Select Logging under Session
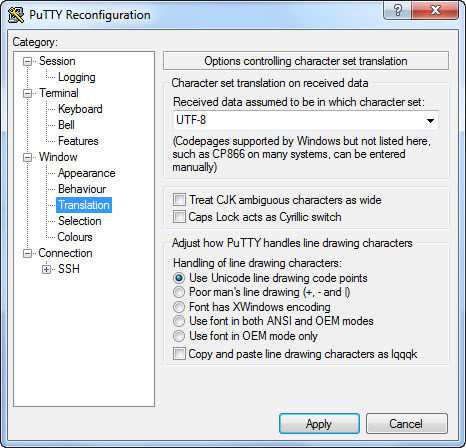The width and height of the screenshot is (466, 448). click(x=77, y=77)
